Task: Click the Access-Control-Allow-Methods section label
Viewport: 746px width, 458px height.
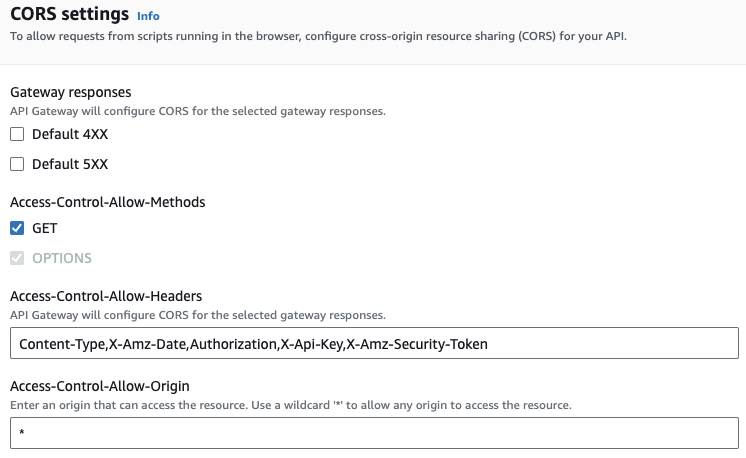Action: tap(108, 202)
